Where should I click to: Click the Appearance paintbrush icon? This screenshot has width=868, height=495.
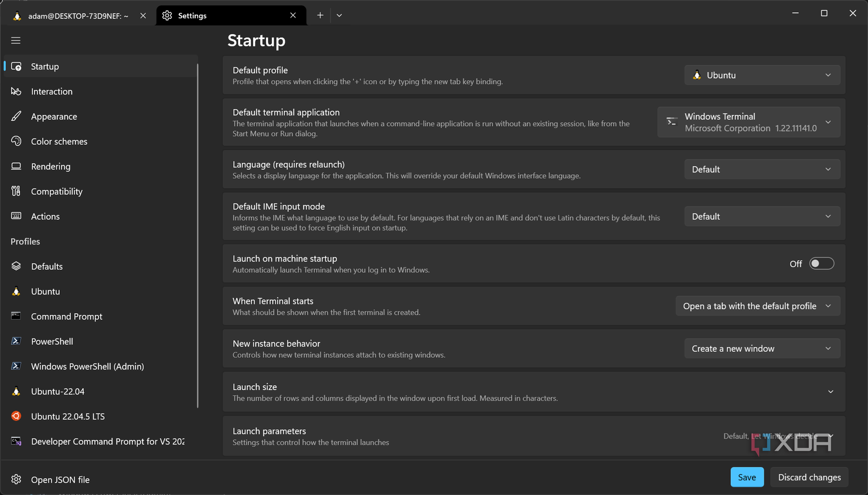click(16, 116)
